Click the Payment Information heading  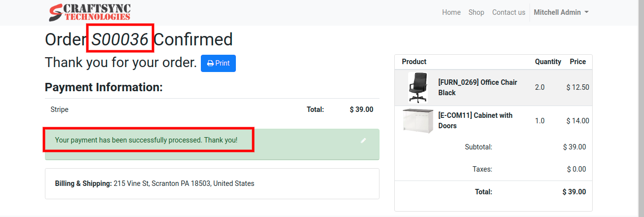click(x=104, y=87)
